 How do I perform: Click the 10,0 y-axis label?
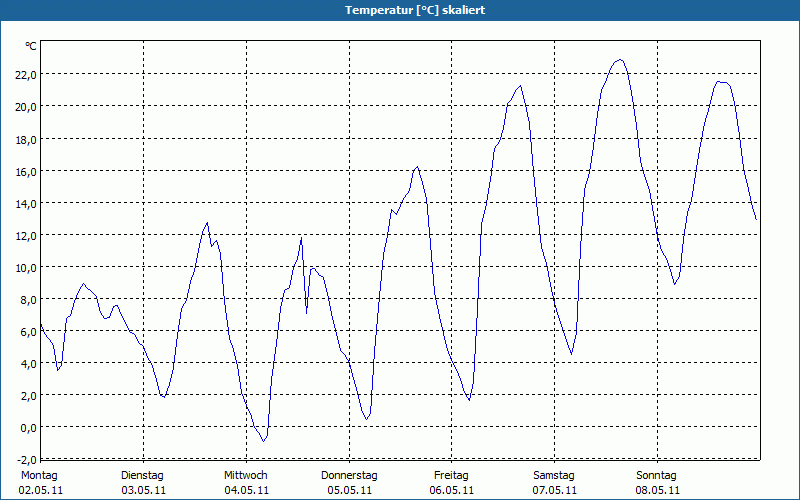[26, 268]
